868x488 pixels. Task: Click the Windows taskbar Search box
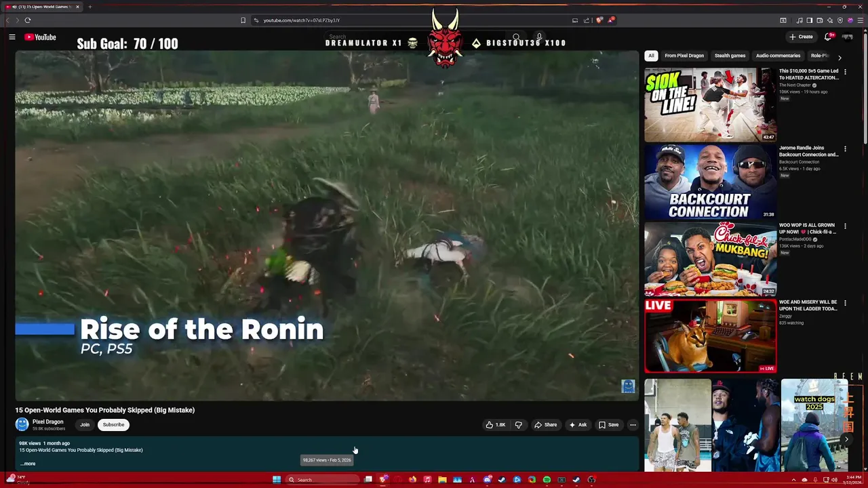[x=322, y=480]
